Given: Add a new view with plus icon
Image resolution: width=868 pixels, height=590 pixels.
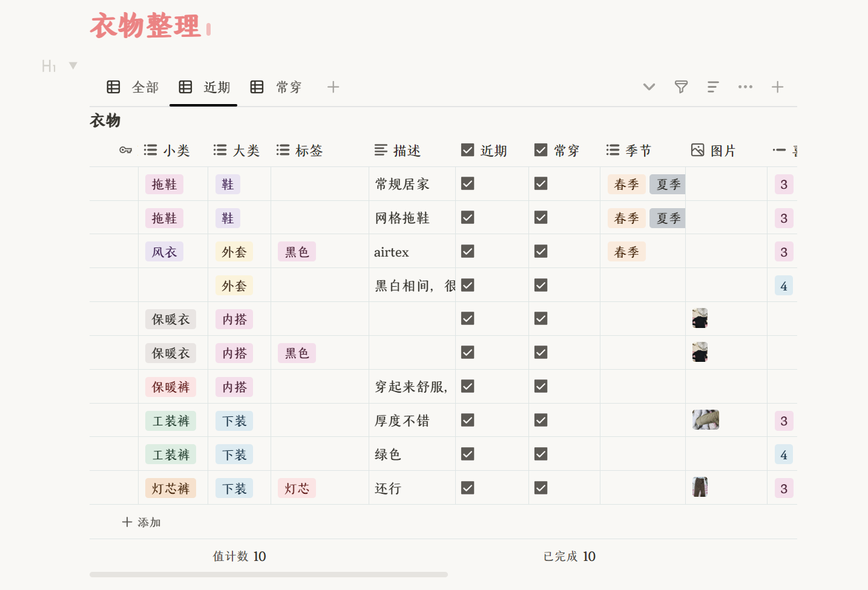Looking at the screenshot, I should tap(333, 87).
